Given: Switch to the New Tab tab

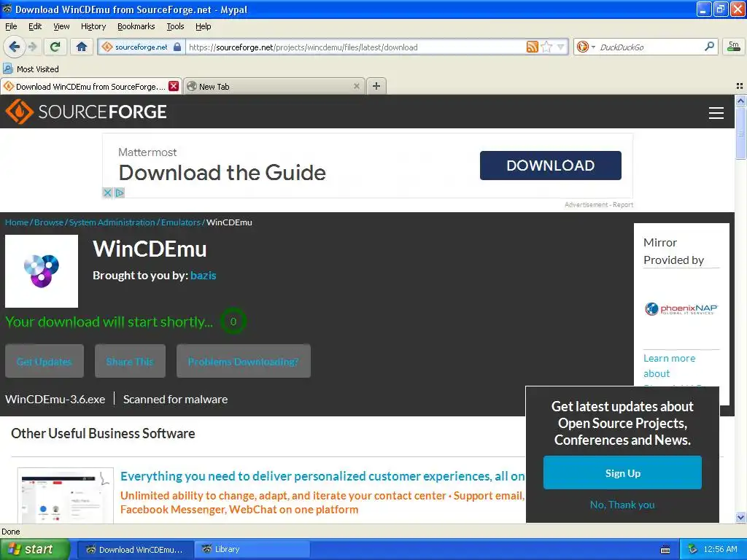Looking at the screenshot, I should pos(274,86).
